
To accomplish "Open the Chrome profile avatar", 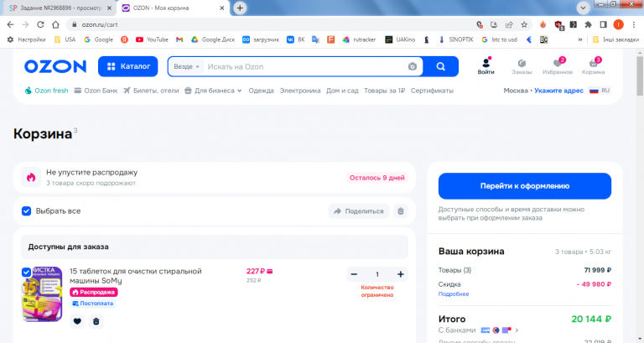I will tap(618, 24).
